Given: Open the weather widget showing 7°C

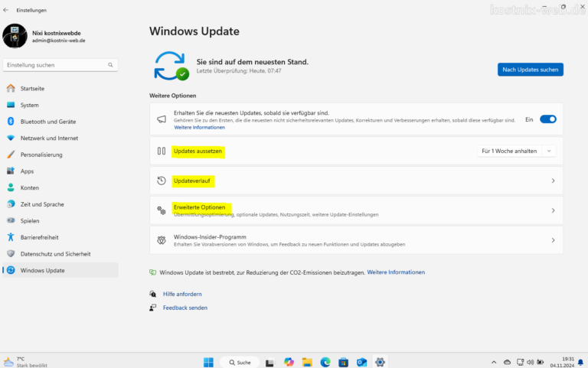Looking at the screenshot, I should 25,362.
